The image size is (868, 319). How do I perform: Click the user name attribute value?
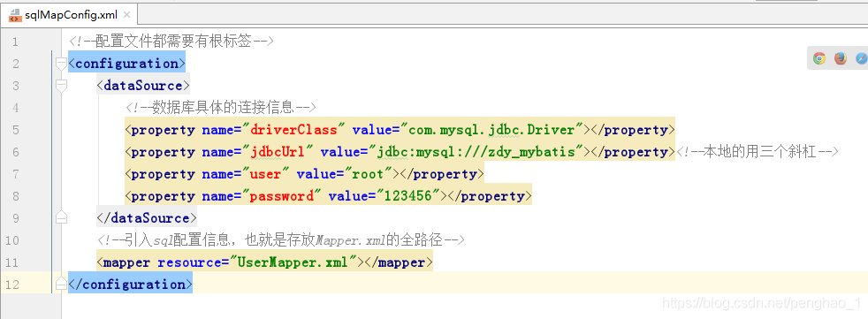(266, 174)
